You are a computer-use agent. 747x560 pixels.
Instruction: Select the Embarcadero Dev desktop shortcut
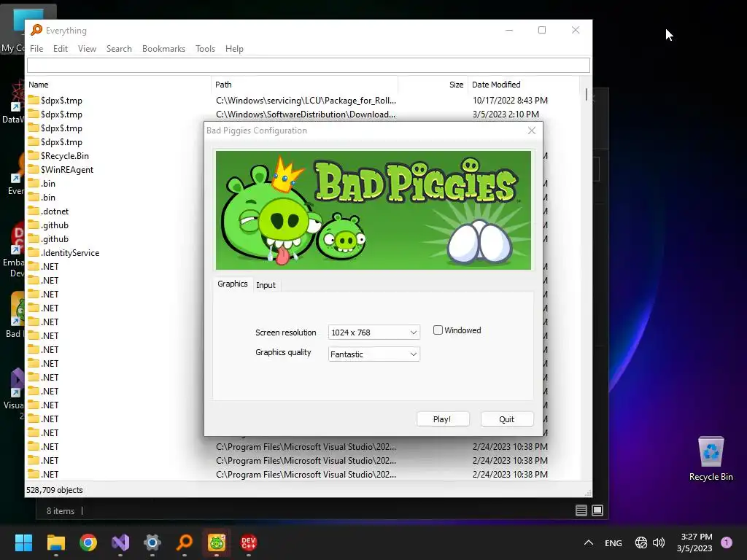tap(15, 250)
